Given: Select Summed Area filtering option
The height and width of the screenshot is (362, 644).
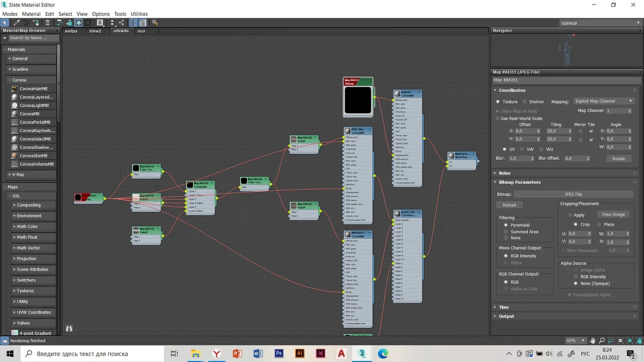Looking at the screenshot, I should [506, 232].
